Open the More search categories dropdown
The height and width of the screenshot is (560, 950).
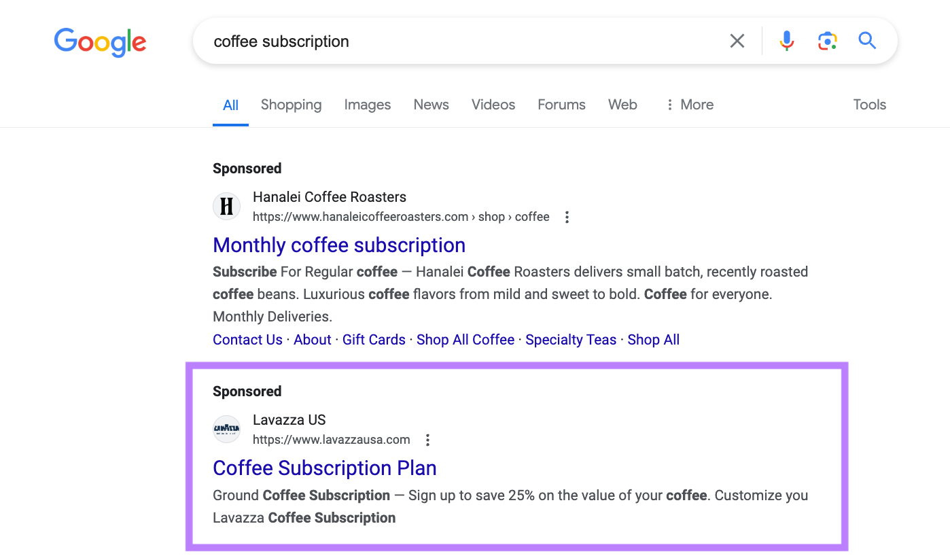[688, 105]
